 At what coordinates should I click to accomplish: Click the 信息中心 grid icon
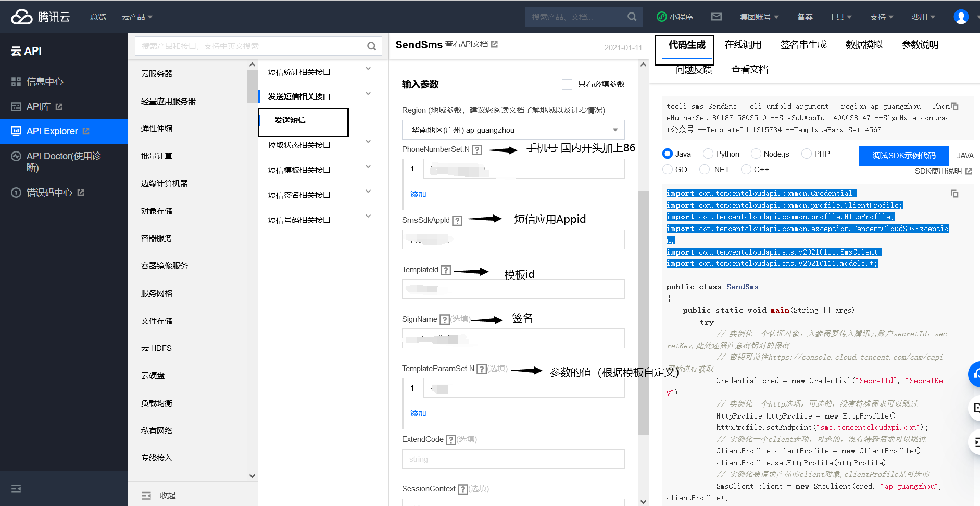(16, 82)
